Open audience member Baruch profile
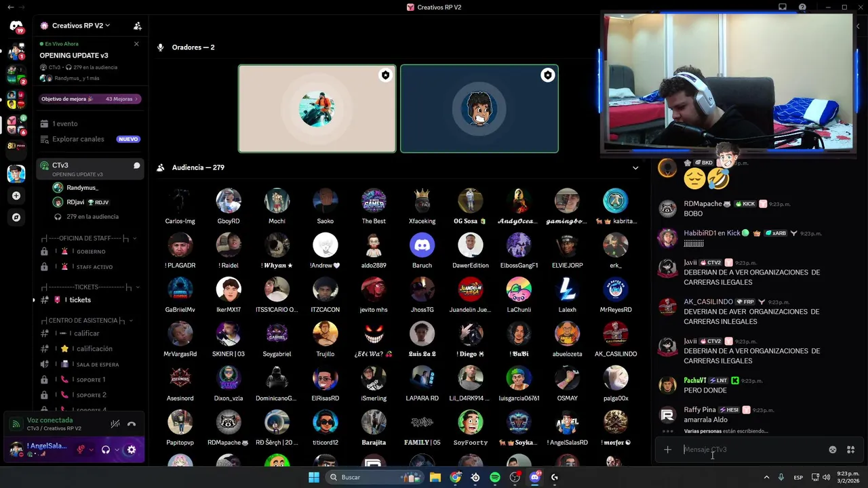This screenshot has width=868, height=488. (422, 250)
